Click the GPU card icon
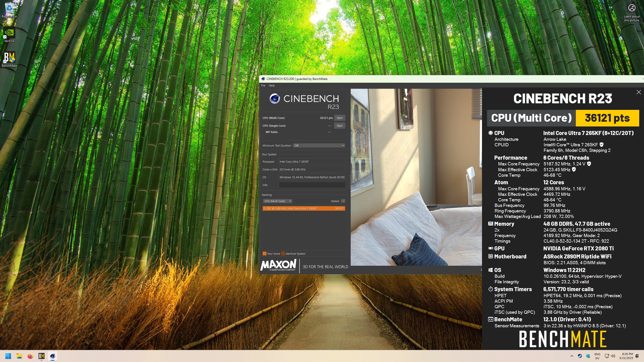644x362 pixels. (491, 248)
